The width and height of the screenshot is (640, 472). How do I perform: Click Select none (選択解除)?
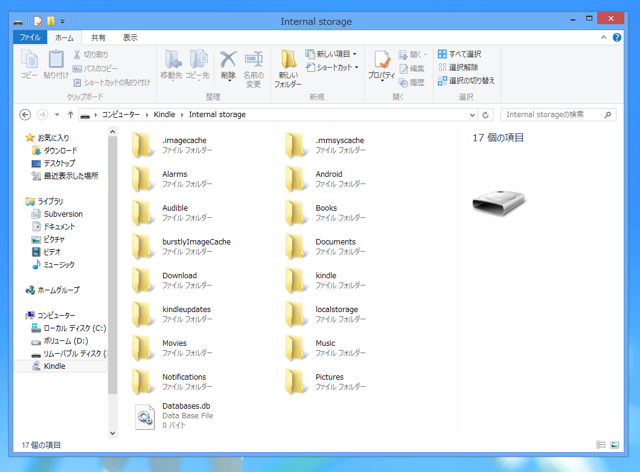click(458, 67)
